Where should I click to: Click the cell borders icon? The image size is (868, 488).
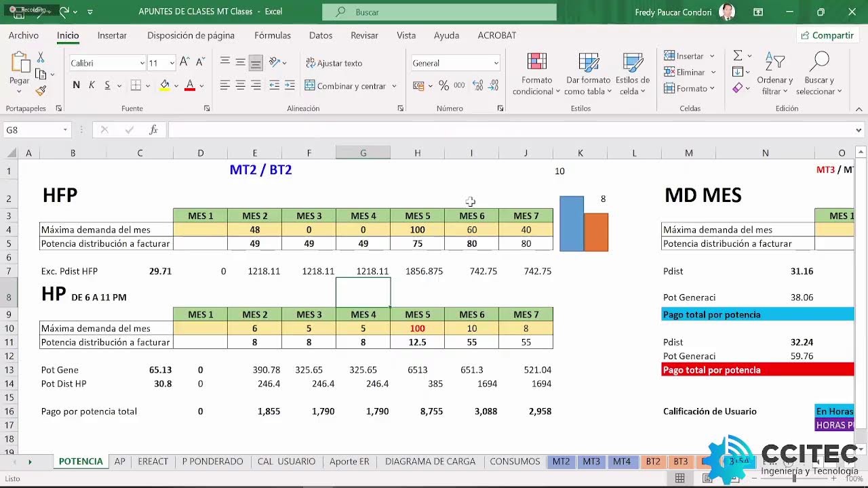pos(136,85)
